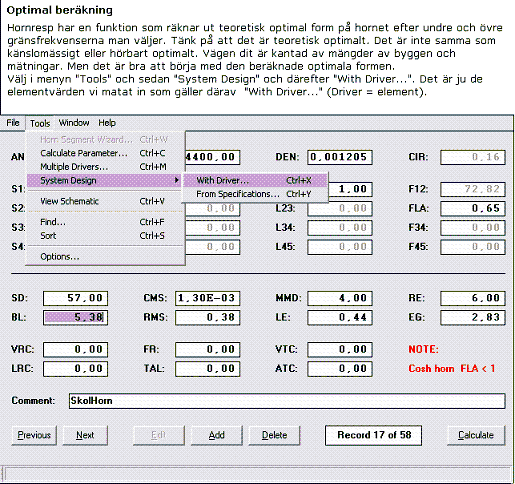Choose With Driver... in submenu
The height and width of the screenshot is (484, 515).
point(255,180)
